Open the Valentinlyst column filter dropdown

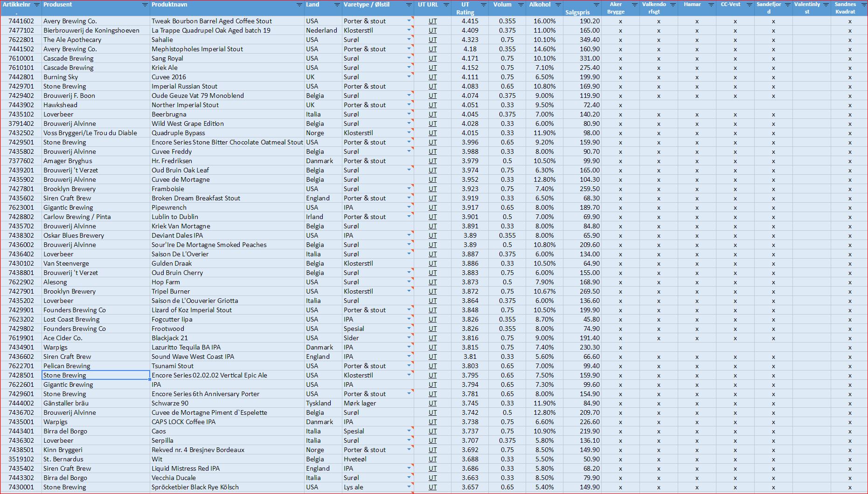[826, 5]
